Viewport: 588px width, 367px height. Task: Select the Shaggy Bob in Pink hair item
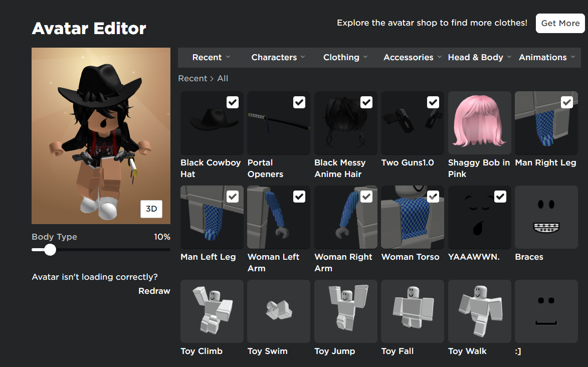coord(479,123)
